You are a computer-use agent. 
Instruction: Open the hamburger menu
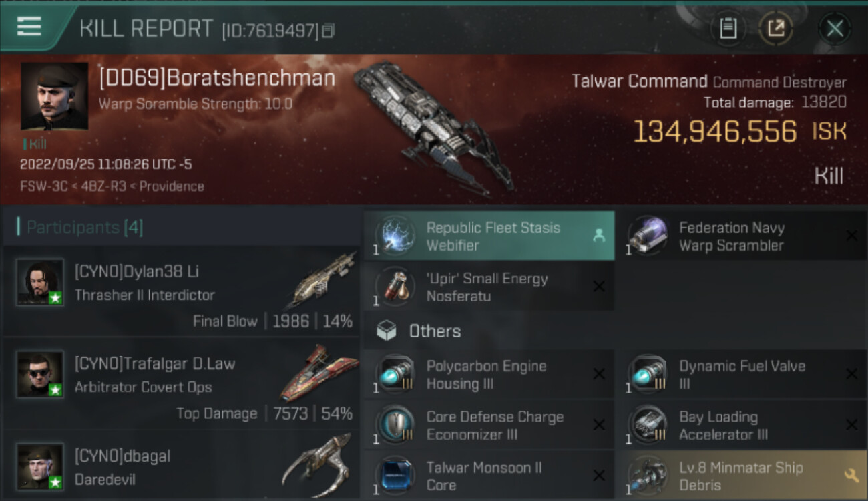pos(29,27)
